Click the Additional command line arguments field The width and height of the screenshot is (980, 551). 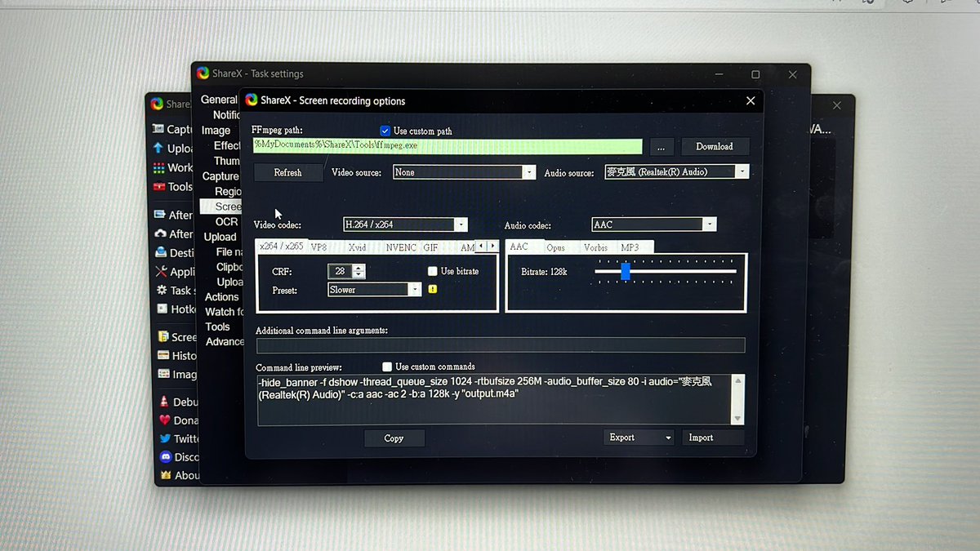[501, 345]
